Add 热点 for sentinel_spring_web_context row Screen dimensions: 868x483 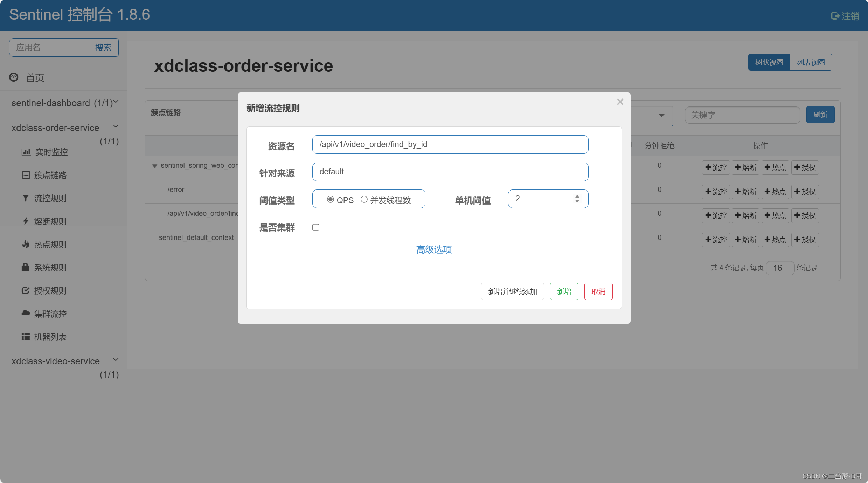click(x=775, y=167)
